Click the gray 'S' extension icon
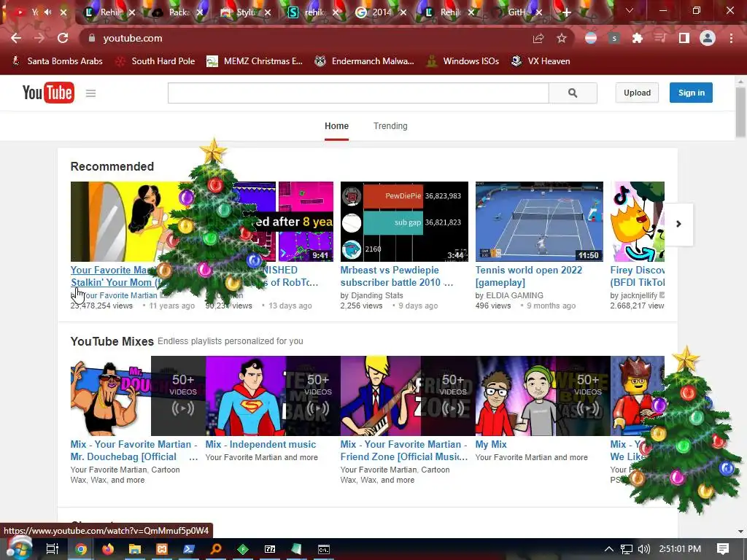 [x=614, y=38]
